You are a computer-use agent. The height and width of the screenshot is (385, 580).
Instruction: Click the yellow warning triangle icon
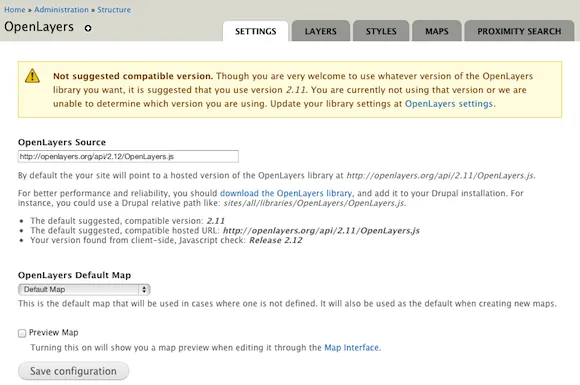[32, 75]
